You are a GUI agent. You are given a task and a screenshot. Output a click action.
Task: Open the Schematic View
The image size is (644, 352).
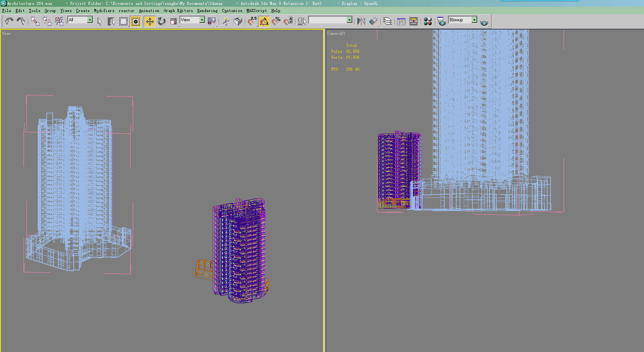(413, 21)
